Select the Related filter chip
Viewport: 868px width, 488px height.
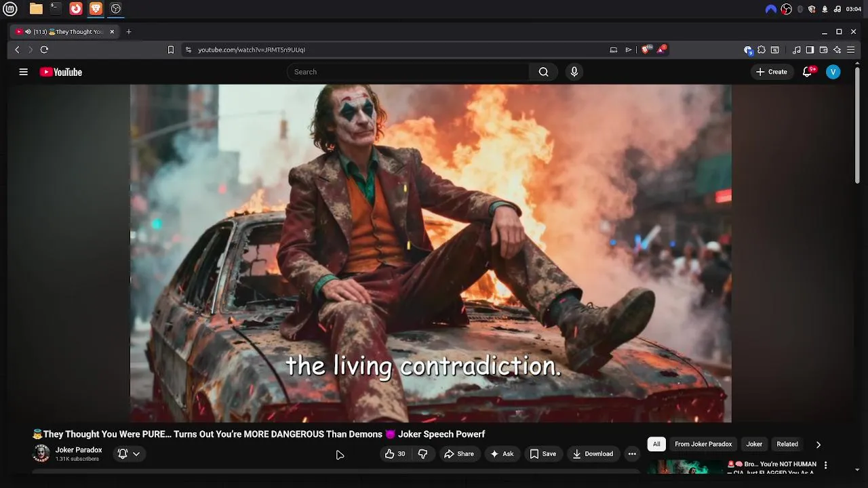[787, 444]
